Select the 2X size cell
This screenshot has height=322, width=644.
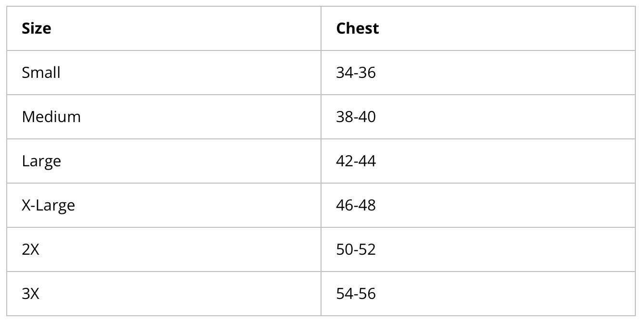(164, 249)
